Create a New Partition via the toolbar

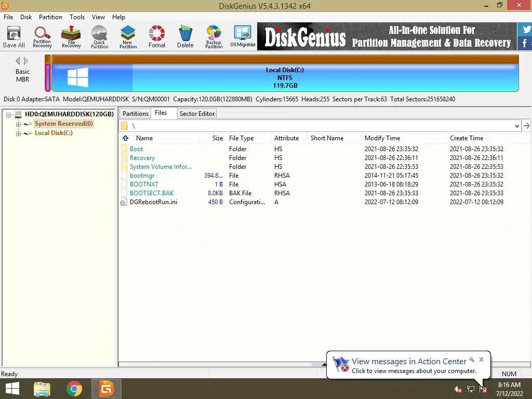[x=128, y=37]
